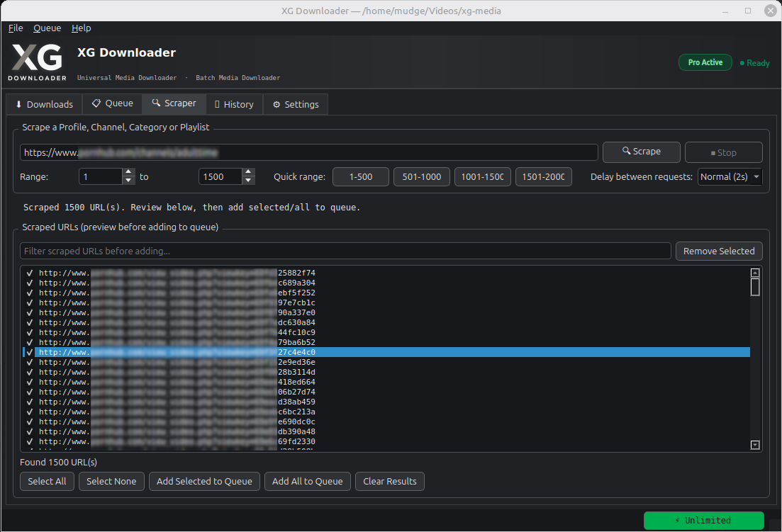Click the Found 1500 URL(s) label
Image resolution: width=782 pixels, height=532 pixels.
tap(58, 463)
